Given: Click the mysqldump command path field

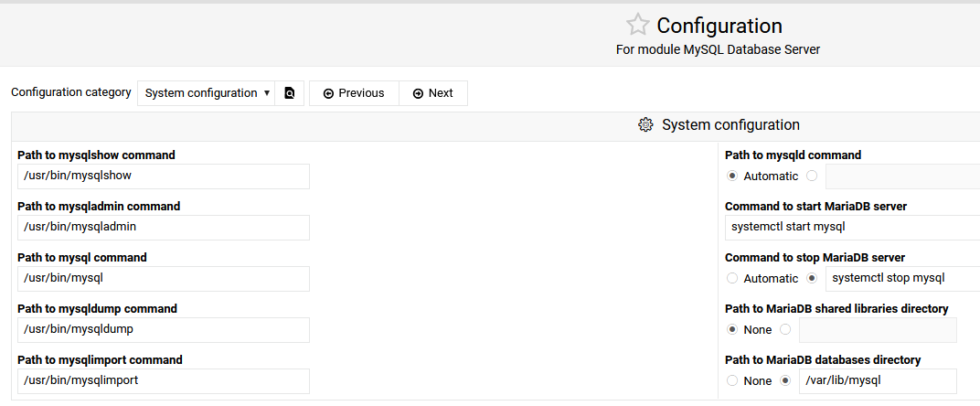Looking at the screenshot, I should coord(164,330).
